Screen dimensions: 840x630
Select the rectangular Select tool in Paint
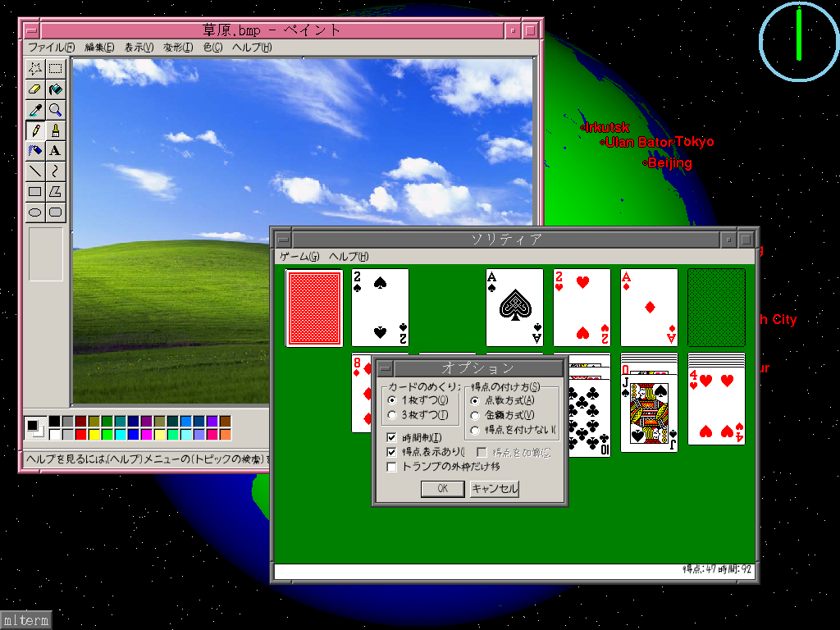56,69
